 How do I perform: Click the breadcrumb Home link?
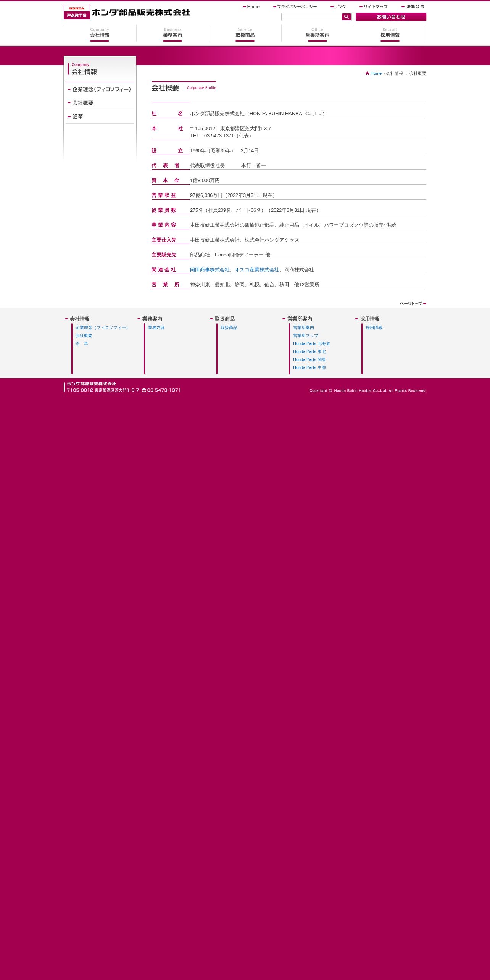pos(376,73)
